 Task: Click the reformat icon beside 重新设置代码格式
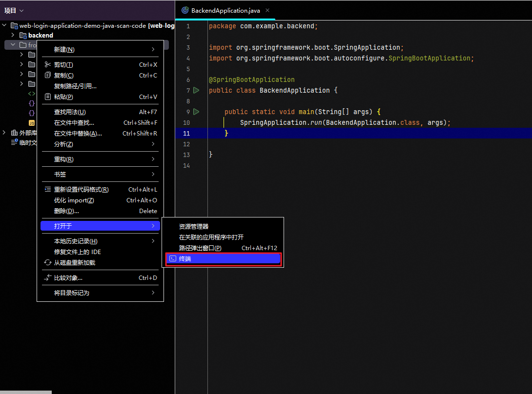point(48,190)
